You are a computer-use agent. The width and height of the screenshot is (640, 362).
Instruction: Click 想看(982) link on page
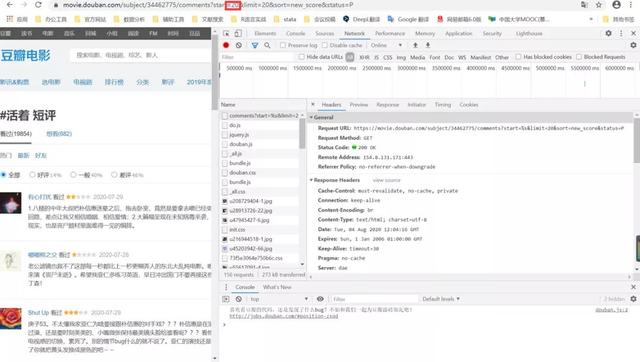click(x=59, y=133)
